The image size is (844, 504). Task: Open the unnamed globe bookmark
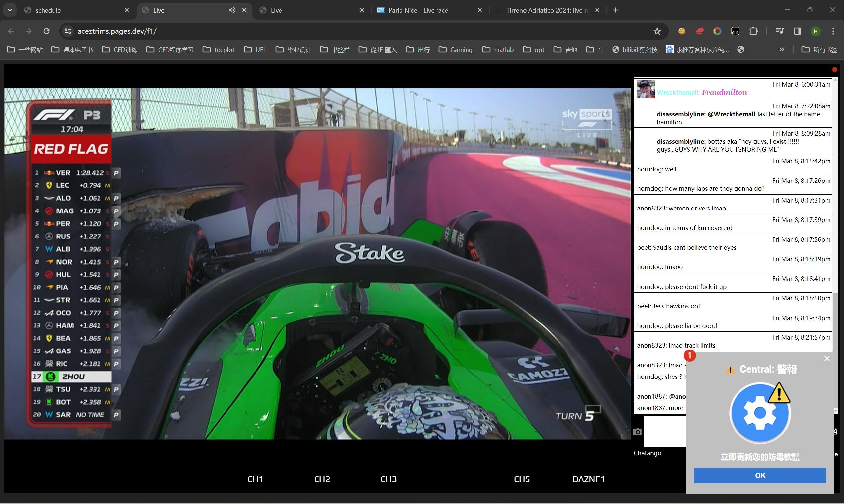[x=741, y=50]
